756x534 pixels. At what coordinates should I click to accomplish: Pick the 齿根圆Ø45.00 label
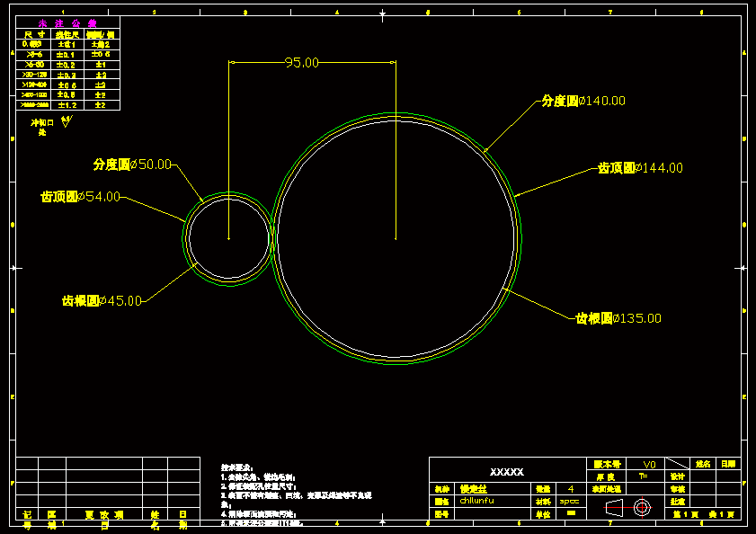click(102, 301)
